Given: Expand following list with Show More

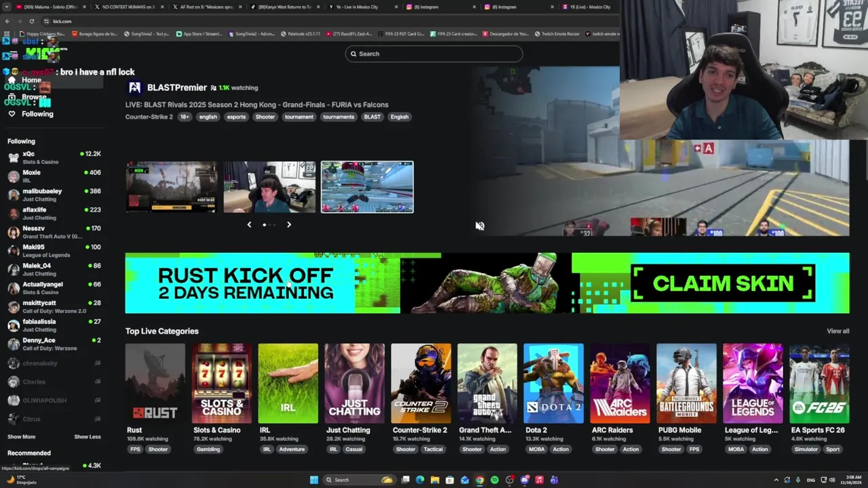Looking at the screenshot, I should point(21,436).
